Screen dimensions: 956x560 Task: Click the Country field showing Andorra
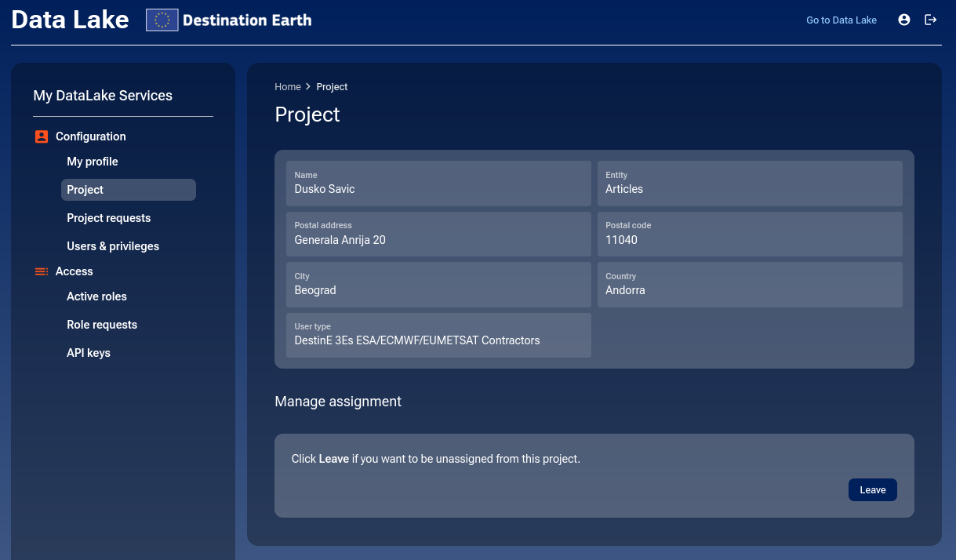coord(750,284)
